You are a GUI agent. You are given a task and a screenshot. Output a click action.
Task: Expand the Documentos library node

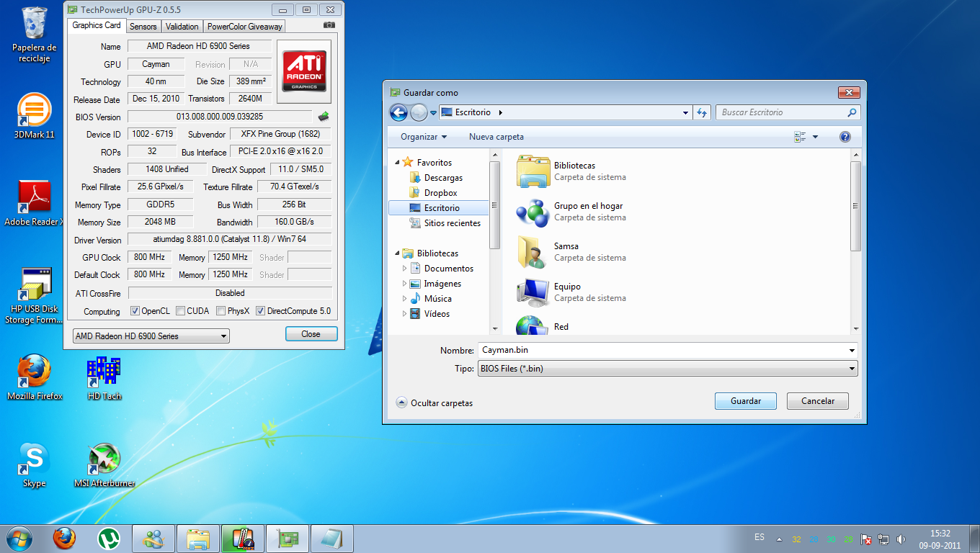coord(404,269)
